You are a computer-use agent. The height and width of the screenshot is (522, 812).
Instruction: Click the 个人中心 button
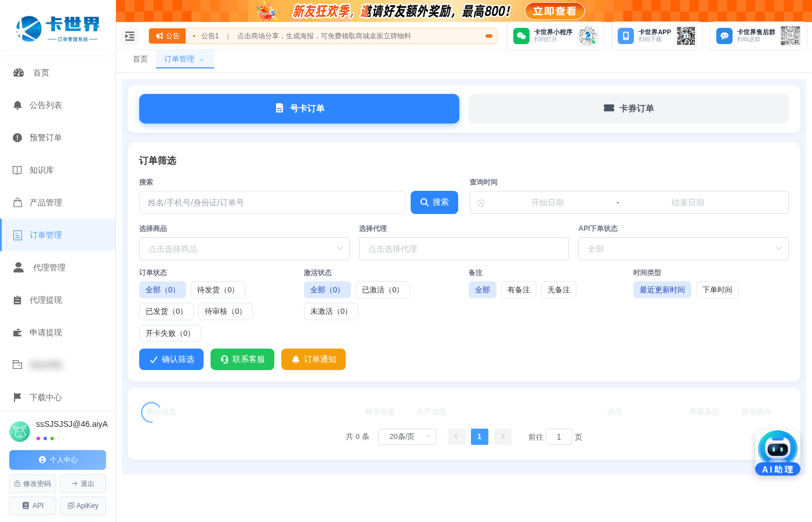[x=57, y=460]
